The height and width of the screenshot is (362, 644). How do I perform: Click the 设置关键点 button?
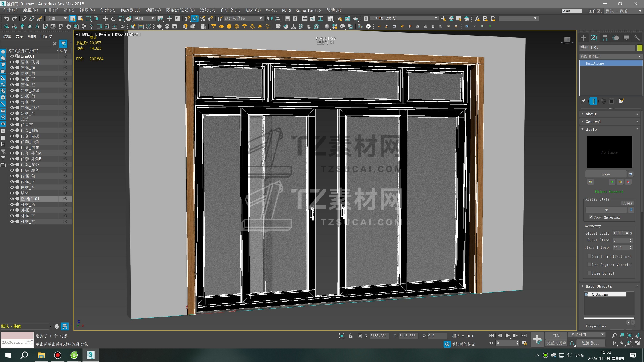point(556,343)
